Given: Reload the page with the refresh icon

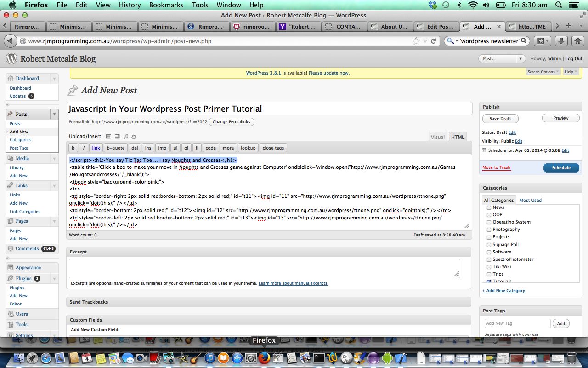Looking at the screenshot, I should (433, 41).
